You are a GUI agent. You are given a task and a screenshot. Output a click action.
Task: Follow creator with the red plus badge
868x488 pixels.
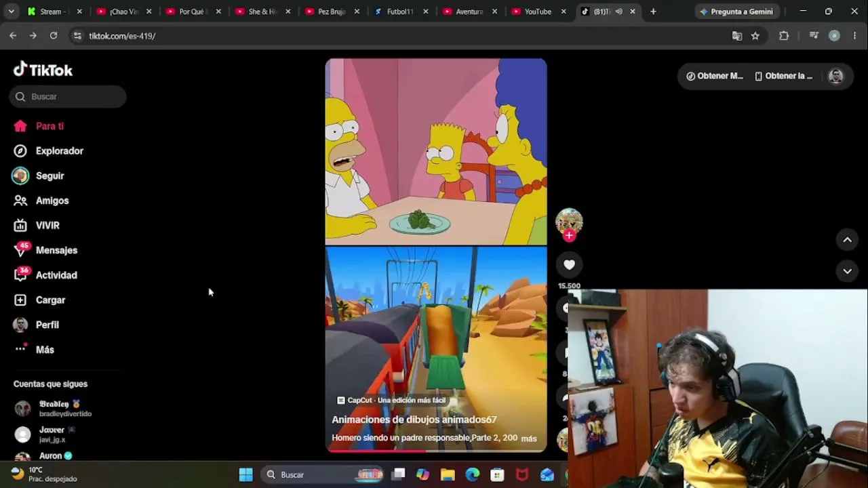(569, 235)
